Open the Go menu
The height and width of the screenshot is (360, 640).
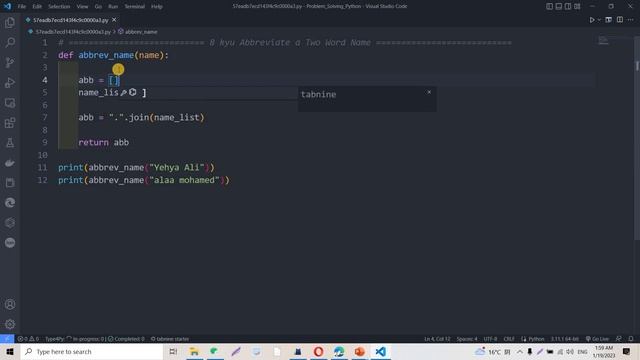click(x=98, y=7)
